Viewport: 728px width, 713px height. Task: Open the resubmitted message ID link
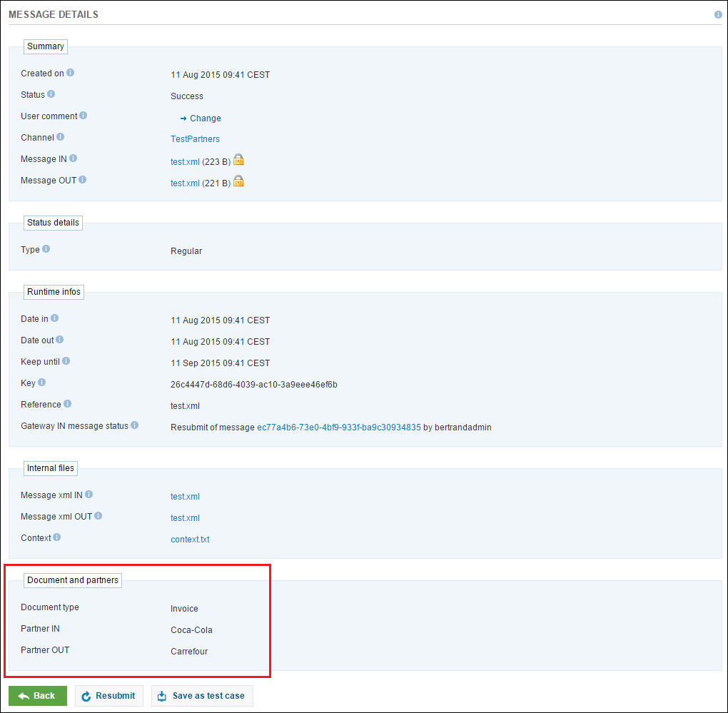coord(338,428)
